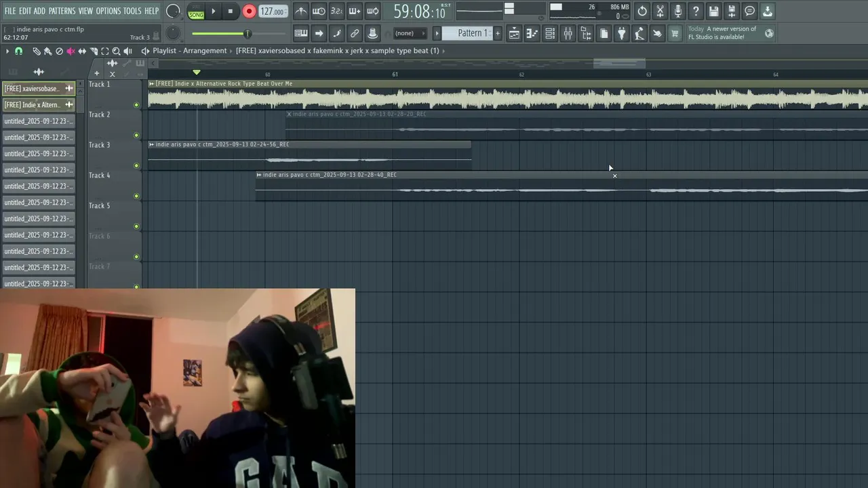Viewport: 868px width, 488px height.
Task: Open the piano roll view icon
Action: click(532, 33)
